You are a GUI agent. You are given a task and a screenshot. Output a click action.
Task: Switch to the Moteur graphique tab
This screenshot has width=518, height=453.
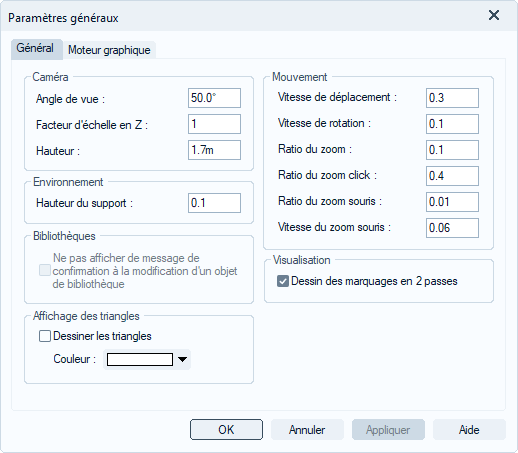click(x=109, y=50)
